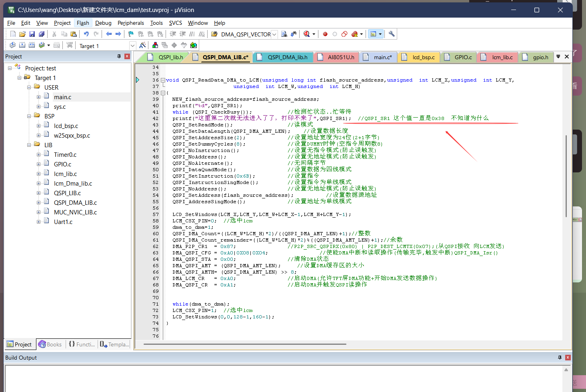Image resolution: width=586 pixels, height=392 pixels.
Task: Switch to the Templates panel tab
Action: tap(114, 344)
